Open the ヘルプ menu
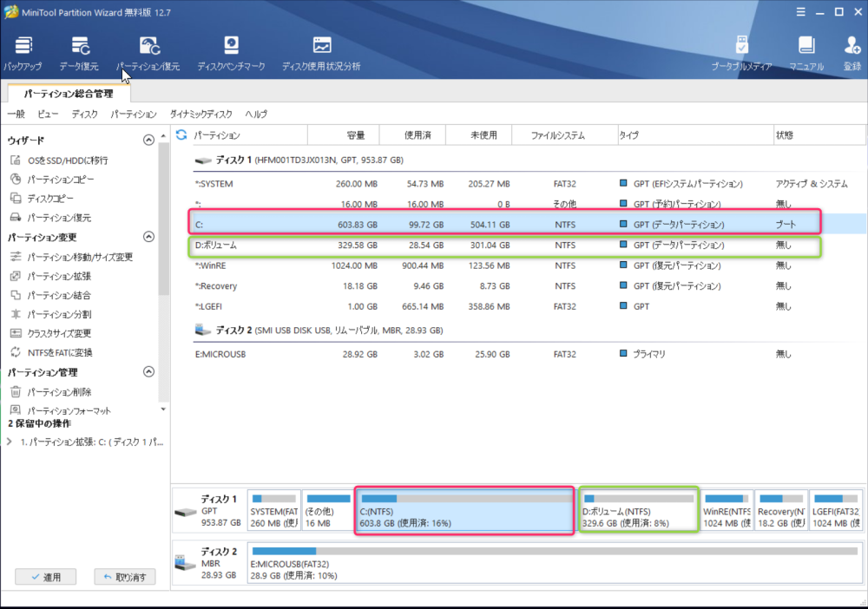Screen dimensions: 868x609 (x=256, y=114)
